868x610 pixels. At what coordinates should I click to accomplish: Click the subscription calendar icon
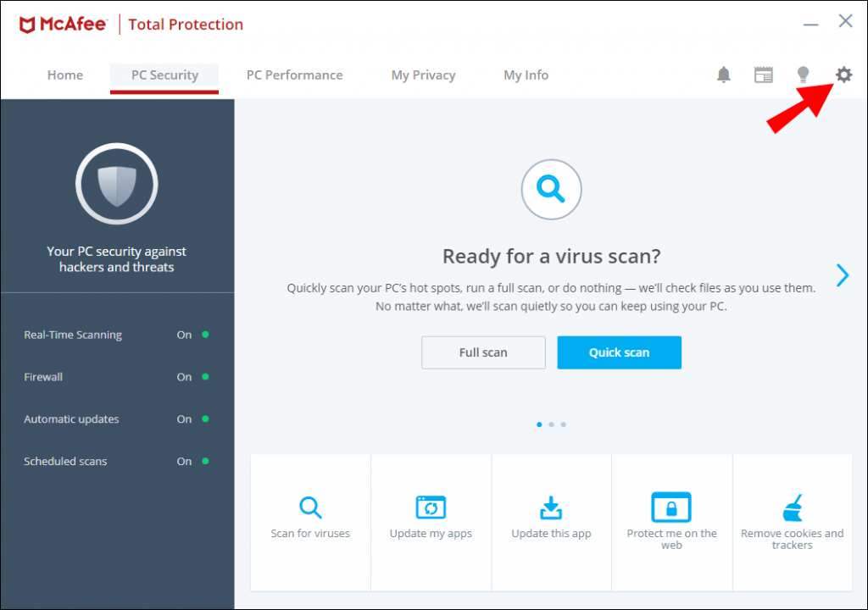764,75
